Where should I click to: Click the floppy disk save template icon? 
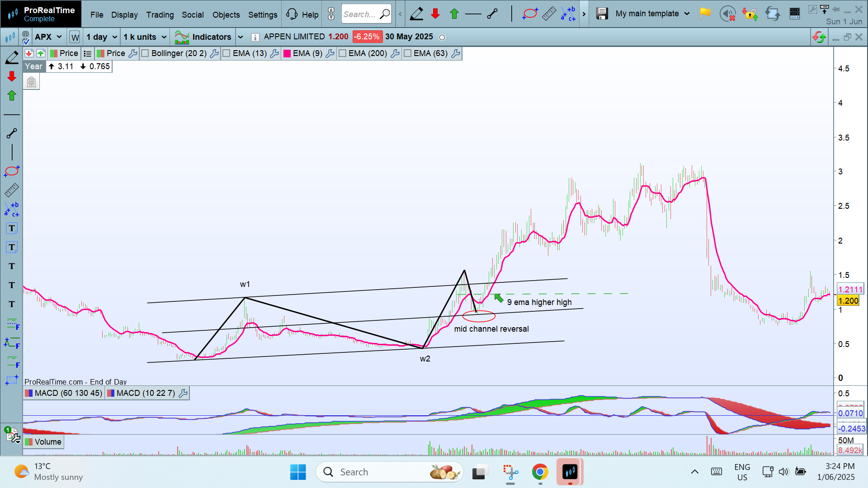point(602,14)
